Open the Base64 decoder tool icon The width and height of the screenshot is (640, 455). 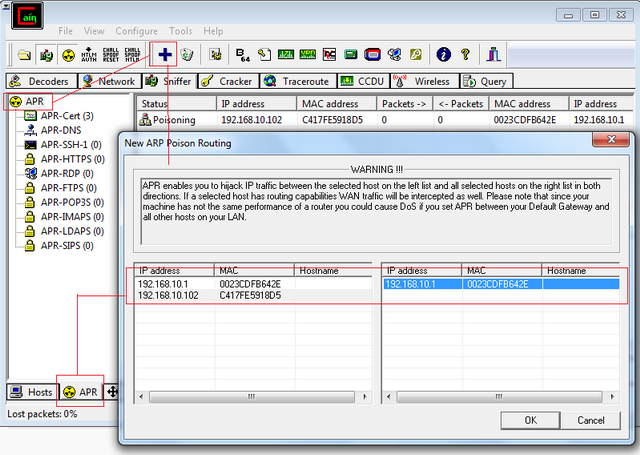[x=243, y=55]
